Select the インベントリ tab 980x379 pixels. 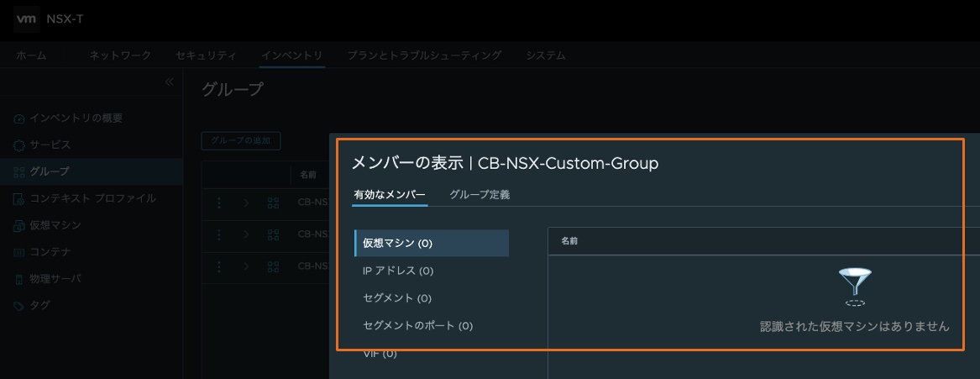coord(292,55)
